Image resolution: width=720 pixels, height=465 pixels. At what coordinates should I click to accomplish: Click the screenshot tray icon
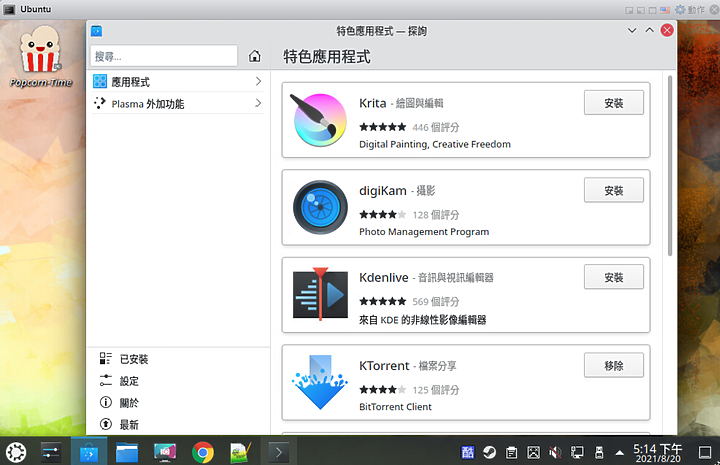coord(534,453)
